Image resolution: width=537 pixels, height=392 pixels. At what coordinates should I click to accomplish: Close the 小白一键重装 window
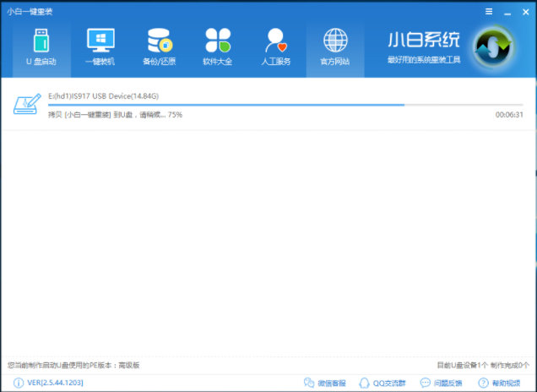click(524, 12)
